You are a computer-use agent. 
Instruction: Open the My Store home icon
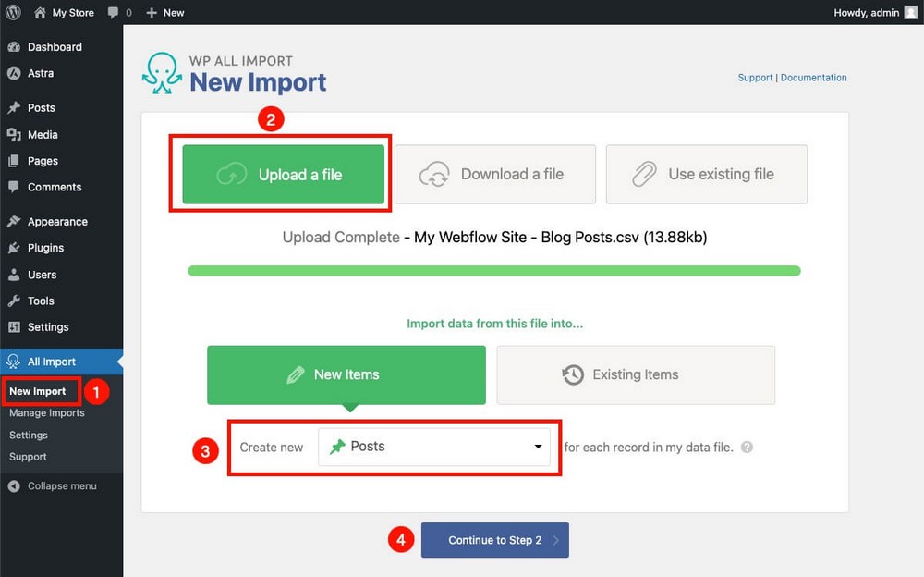pos(40,12)
